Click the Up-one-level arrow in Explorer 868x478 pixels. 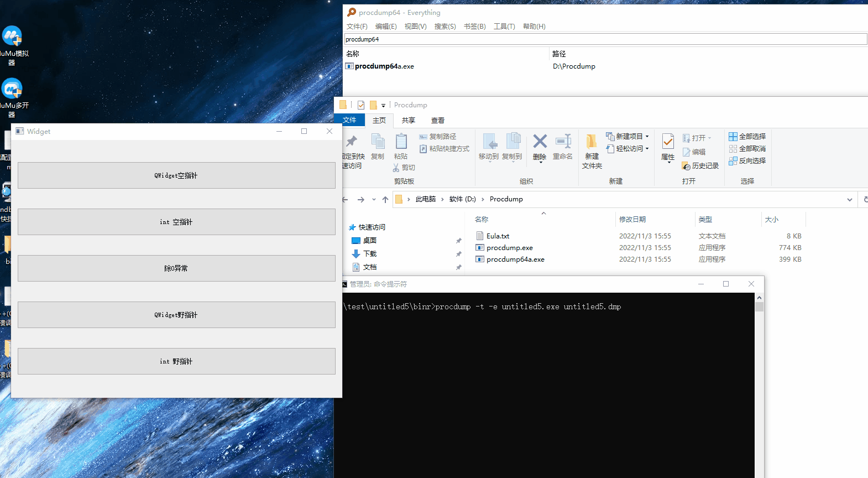click(385, 199)
